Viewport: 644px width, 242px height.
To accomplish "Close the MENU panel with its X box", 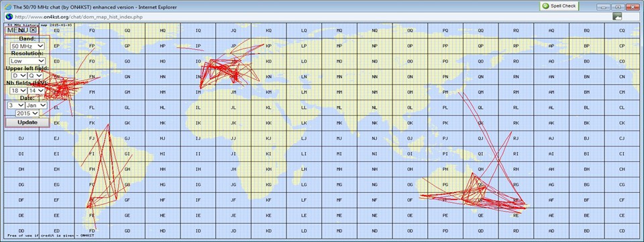I will [34, 30].
